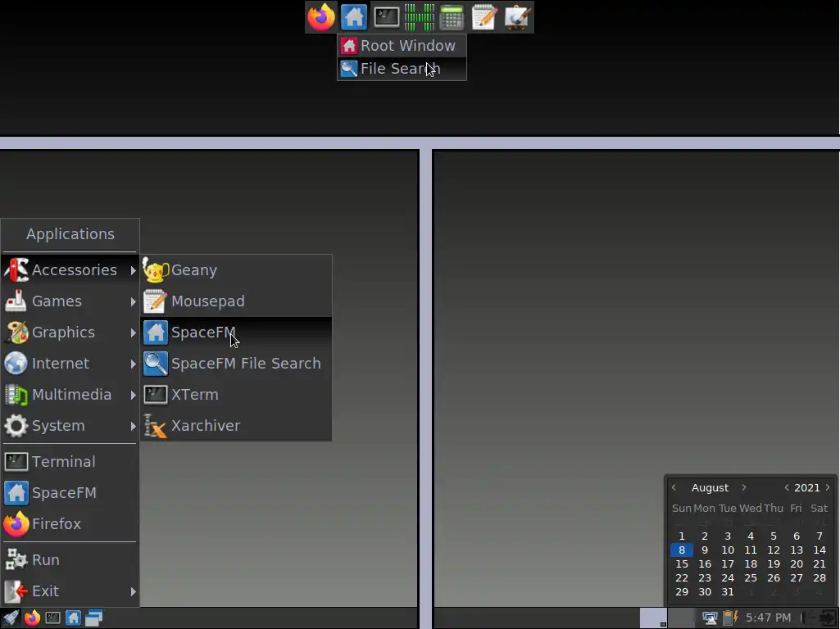Image resolution: width=840 pixels, height=629 pixels.
Task: Click Firefox icon in bottom taskbar
Action: [32, 618]
